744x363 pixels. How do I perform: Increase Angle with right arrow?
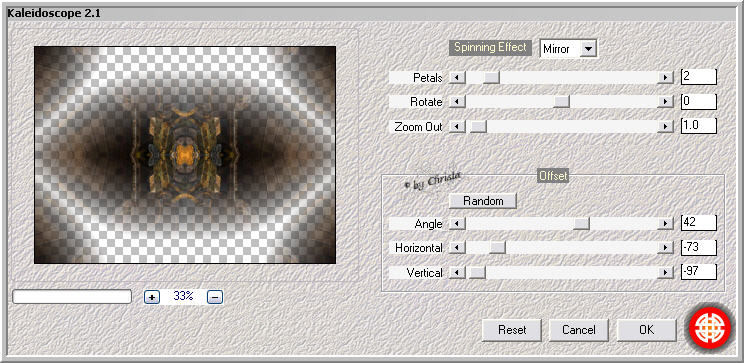pyautogui.click(x=666, y=223)
